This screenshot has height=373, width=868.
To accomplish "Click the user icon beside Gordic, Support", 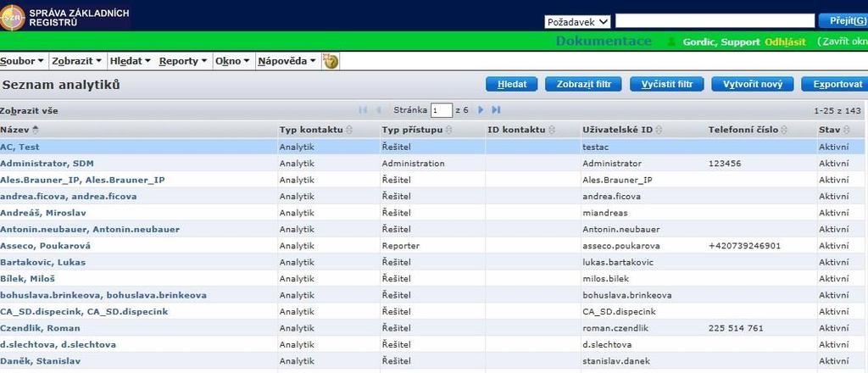I will [672, 42].
